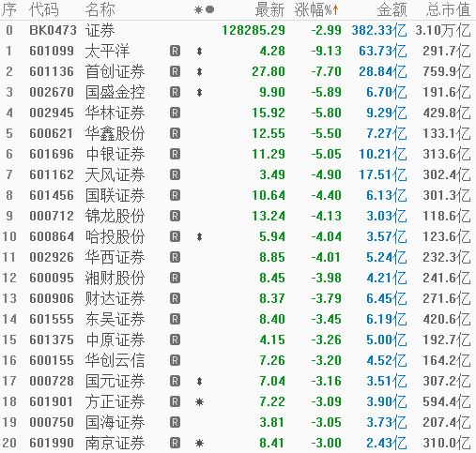Click the R badge in the 中原证券 row

click(175, 340)
